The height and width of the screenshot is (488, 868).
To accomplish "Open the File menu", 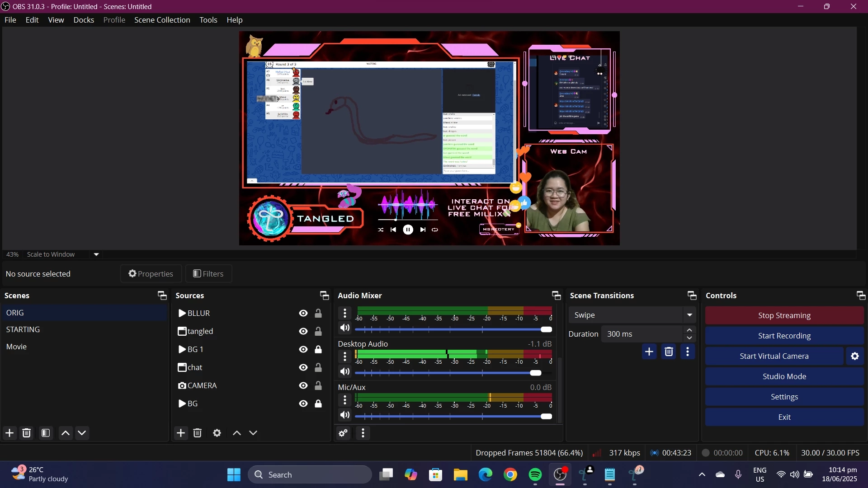I will coord(10,20).
